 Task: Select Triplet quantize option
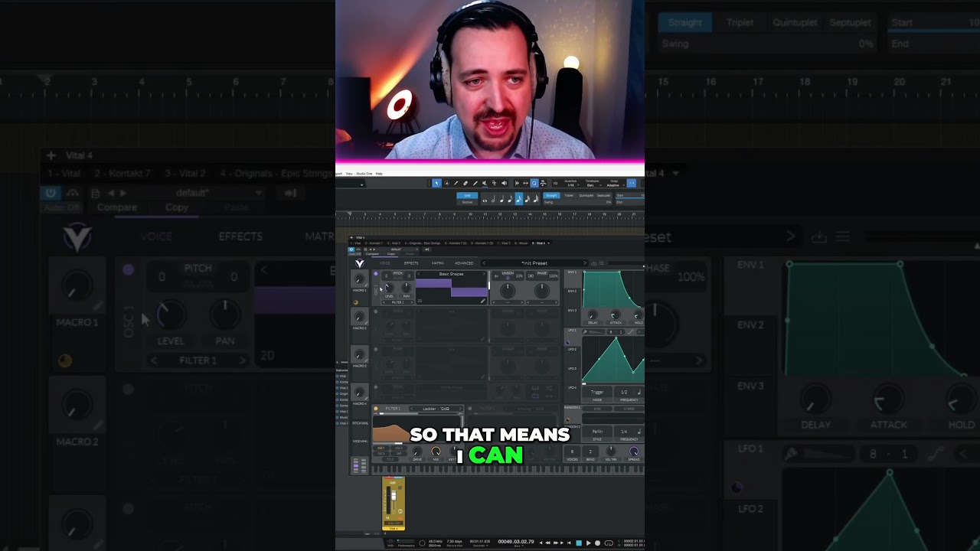click(x=569, y=195)
